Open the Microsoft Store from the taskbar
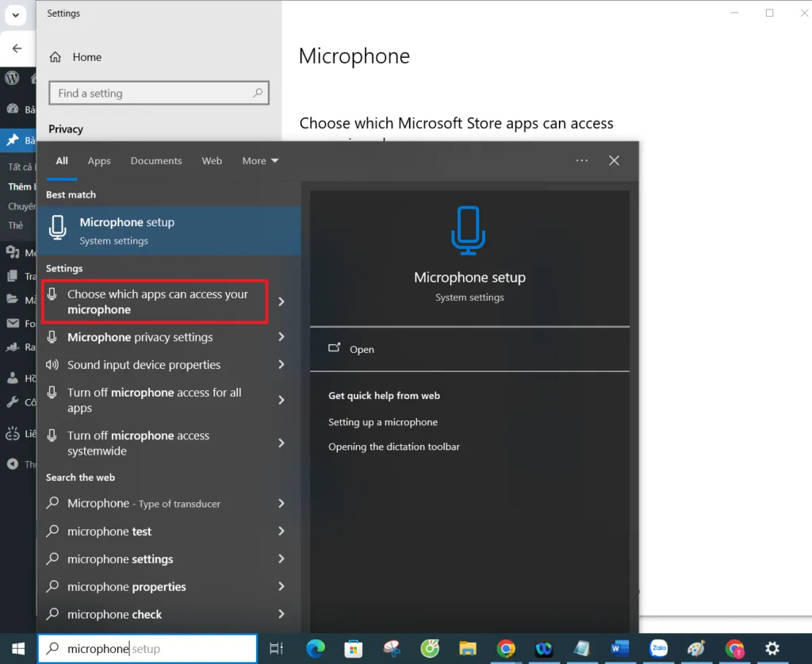This screenshot has width=812, height=664. [x=354, y=648]
